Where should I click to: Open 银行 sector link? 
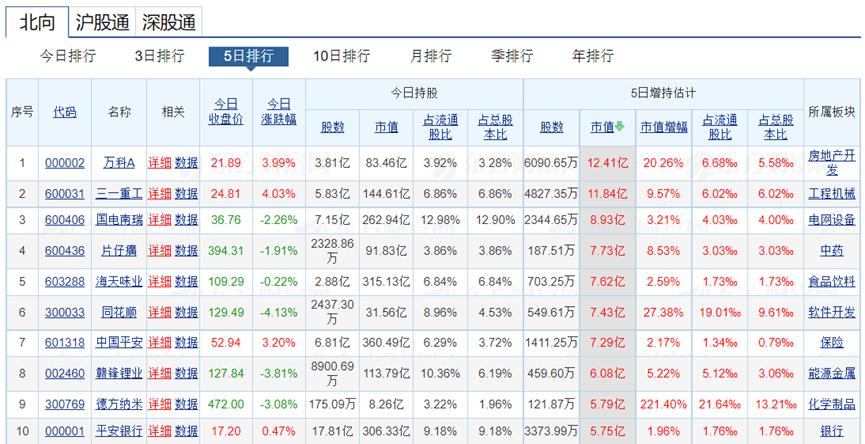coord(831,430)
